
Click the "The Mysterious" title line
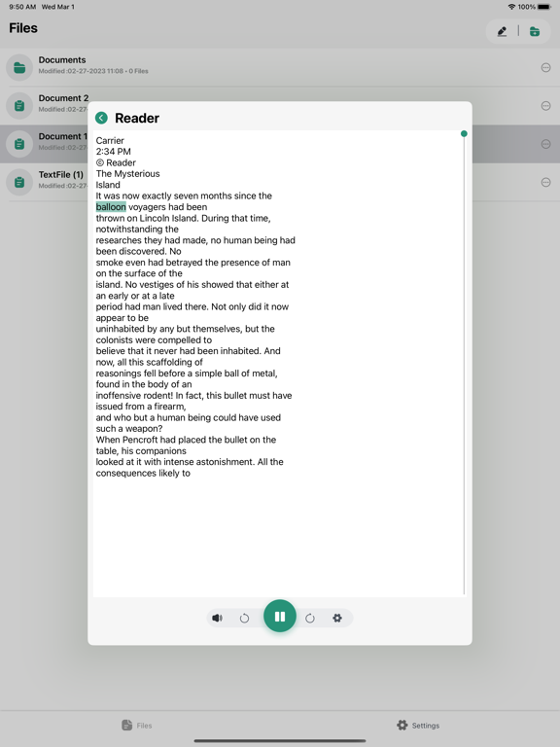pos(127,173)
